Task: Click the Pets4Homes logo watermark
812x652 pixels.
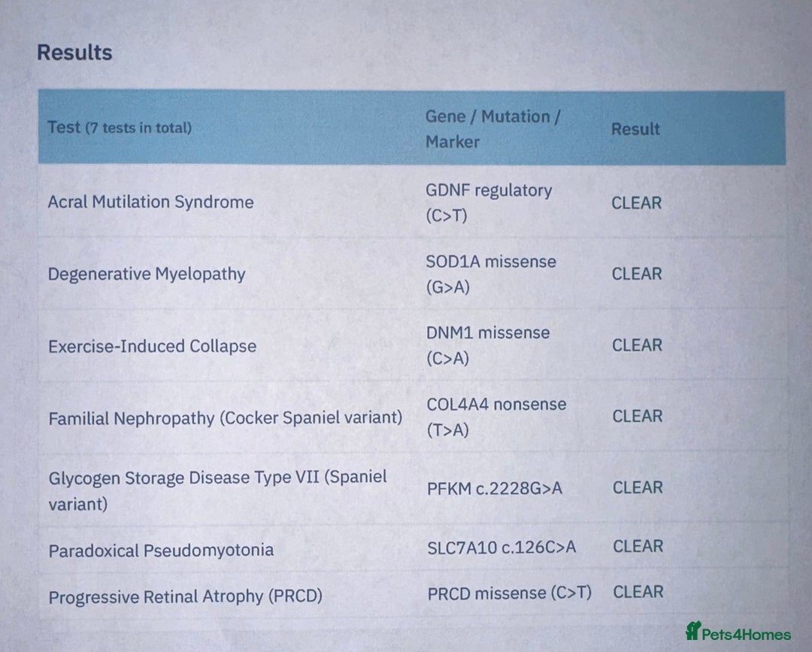Action: pos(738,632)
